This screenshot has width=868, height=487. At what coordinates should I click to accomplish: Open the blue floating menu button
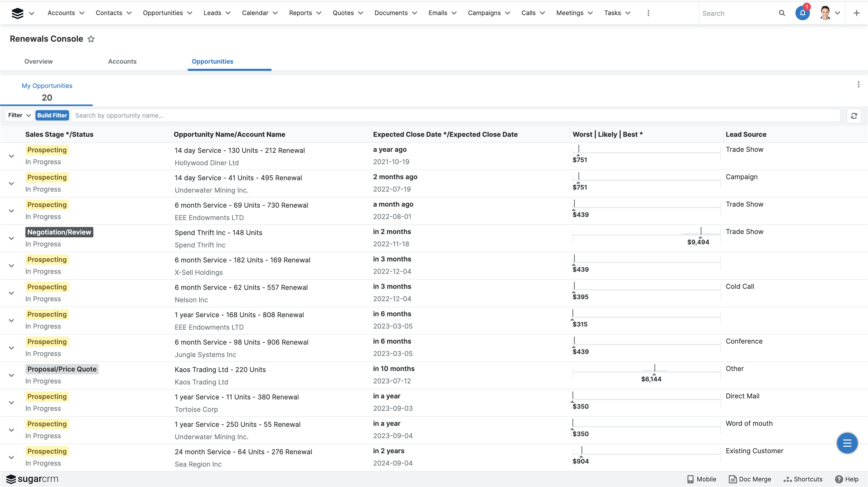tap(847, 443)
